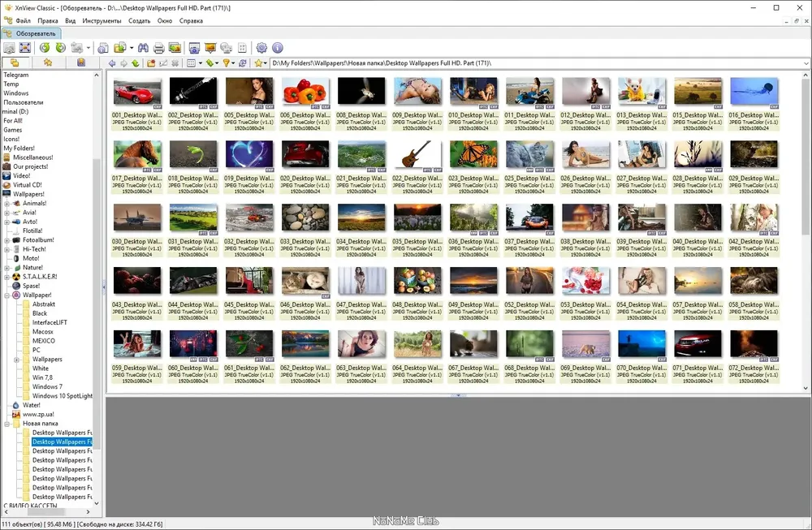Open the Создать menu
Viewport: 812px width, 530px height.
pyautogui.click(x=139, y=21)
